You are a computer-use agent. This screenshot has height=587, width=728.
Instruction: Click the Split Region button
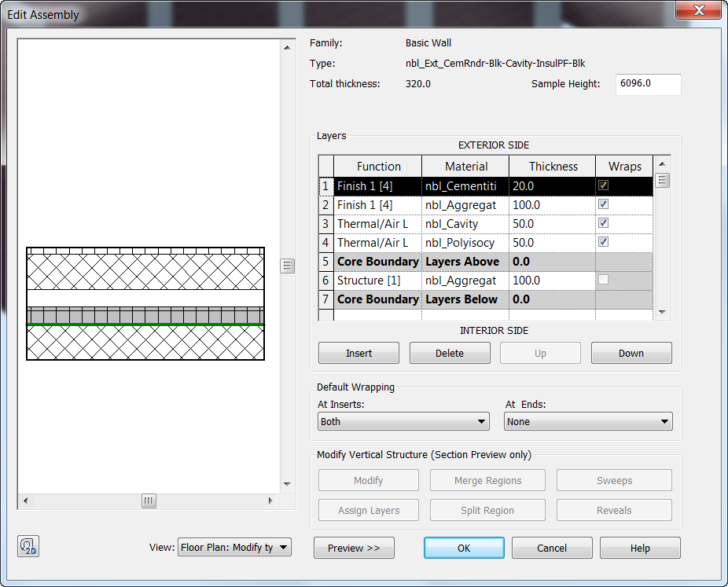487,510
